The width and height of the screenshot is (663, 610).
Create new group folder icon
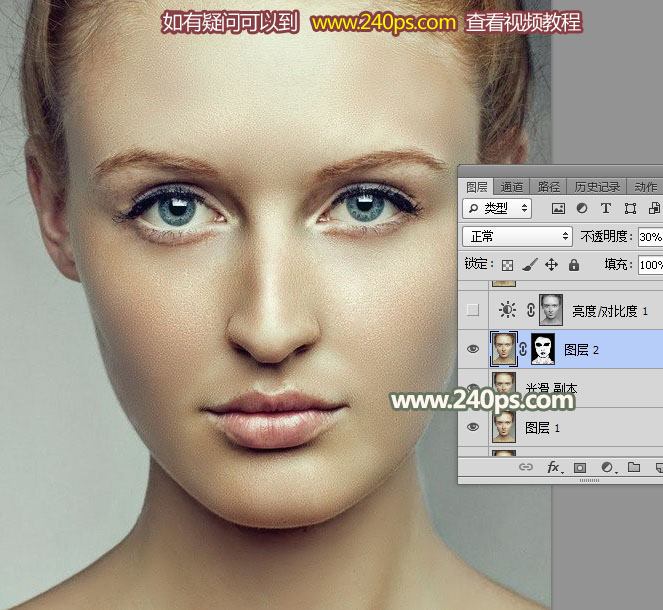(633, 467)
